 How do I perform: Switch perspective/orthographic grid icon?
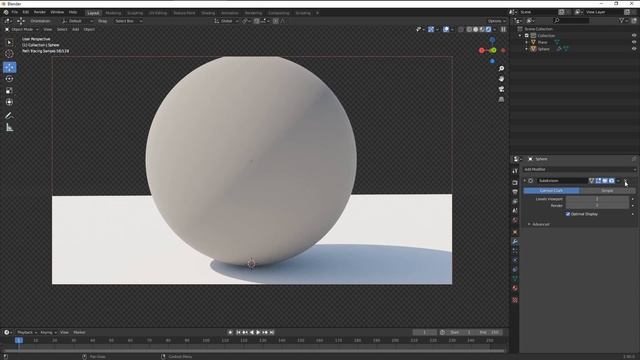(x=501, y=99)
